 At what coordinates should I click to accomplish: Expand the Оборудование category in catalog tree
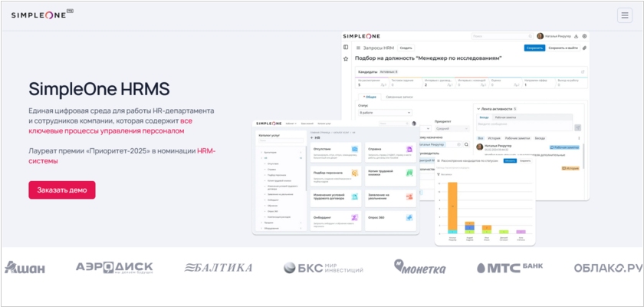(x=261, y=228)
